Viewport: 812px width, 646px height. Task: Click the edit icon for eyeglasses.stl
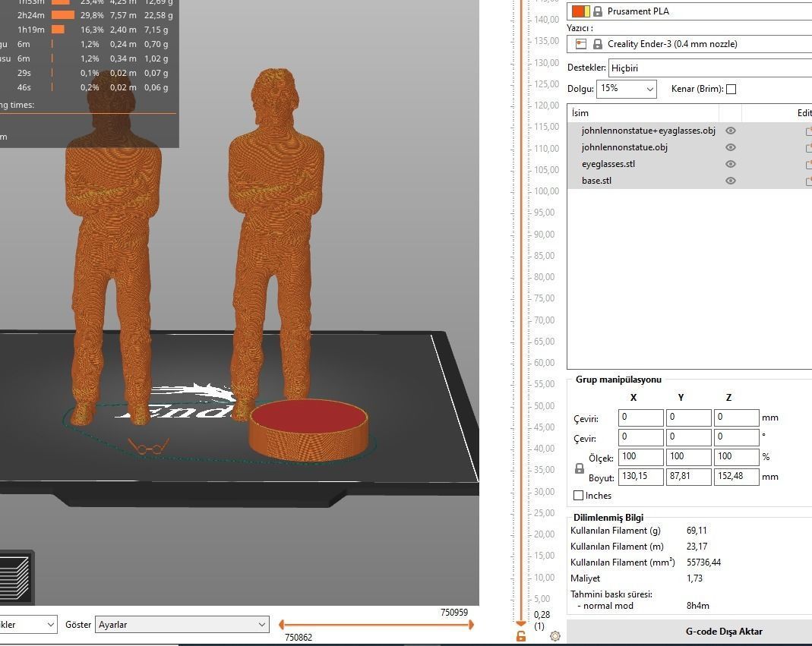(808, 165)
